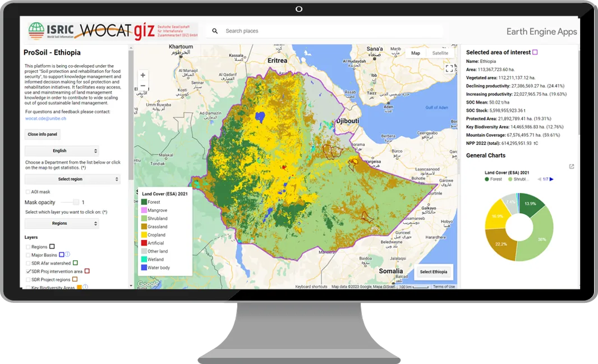The height and width of the screenshot is (364, 598).
Task: Enable the AOI mask checkbox
Action: click(28, 192)
